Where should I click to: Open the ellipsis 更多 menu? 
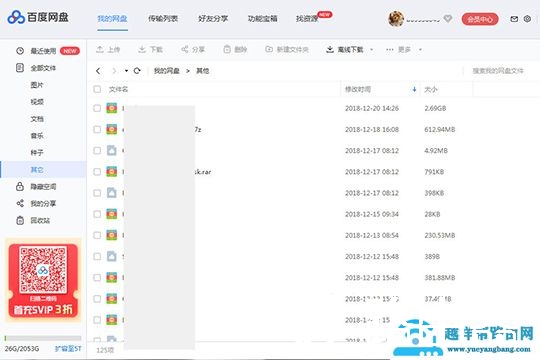(x=390, y=50)
